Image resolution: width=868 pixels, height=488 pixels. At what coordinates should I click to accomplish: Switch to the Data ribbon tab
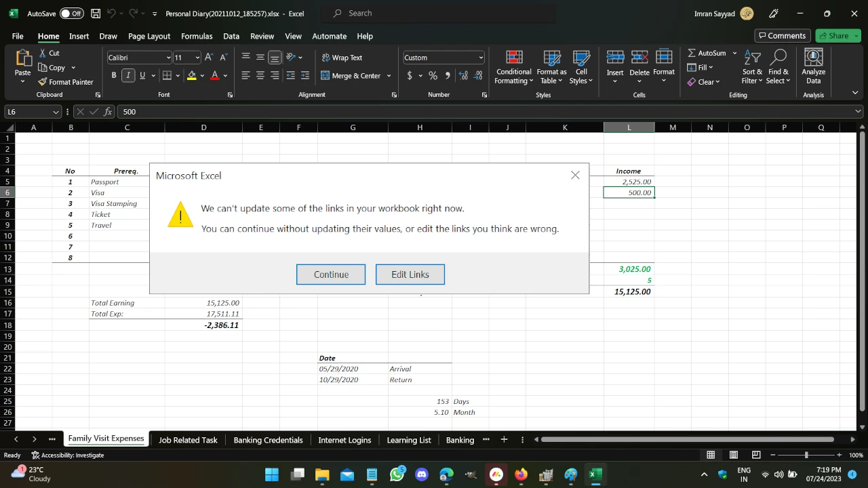coord(231,36)
